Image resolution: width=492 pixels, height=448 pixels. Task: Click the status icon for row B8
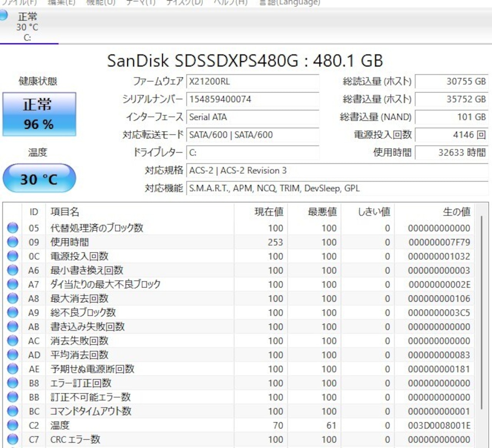(13, 383)
